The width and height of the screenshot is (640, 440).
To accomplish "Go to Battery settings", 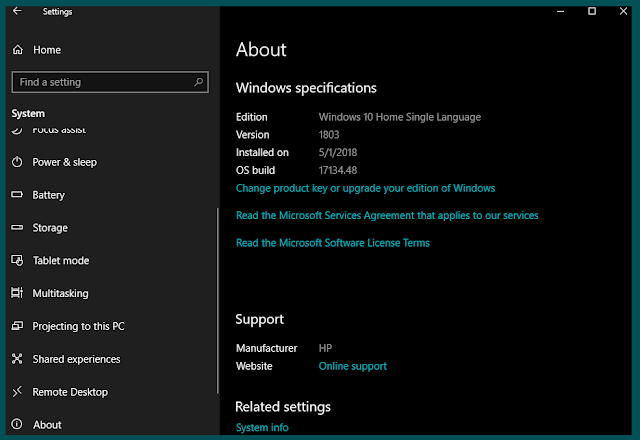I will (49, 195).
